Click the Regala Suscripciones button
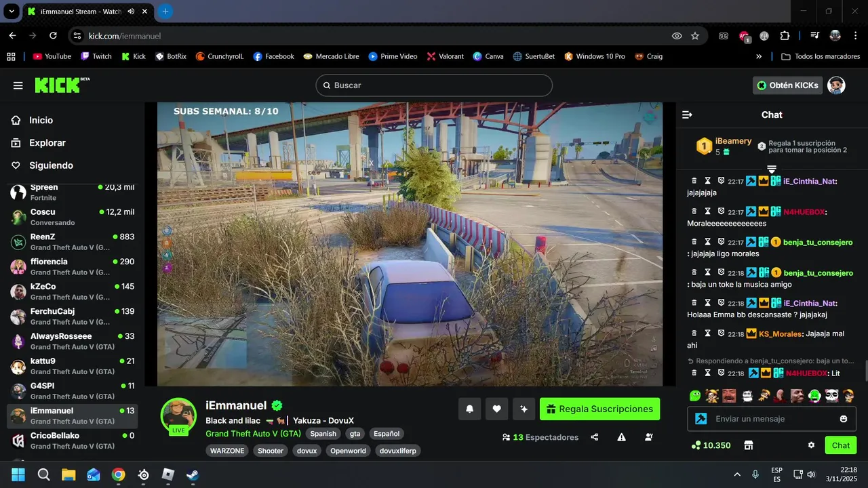This screenshot has width=868, height=488. pyautogui.click(x=599, y=409)
